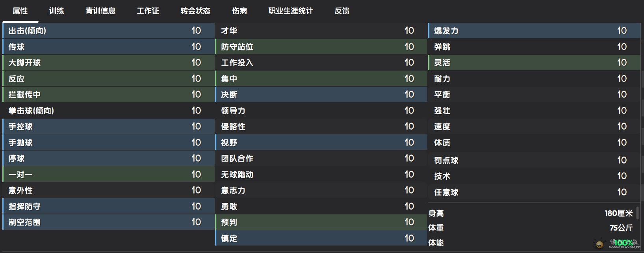Click the 镇定 attribute row
Viewport: 644px width, 253px height.
pyautogui.click(x=321, y=238)
